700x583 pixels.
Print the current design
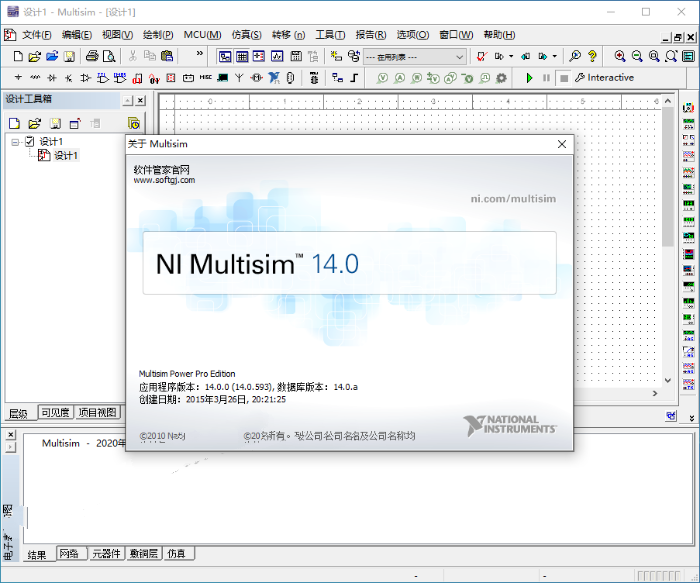92,56
